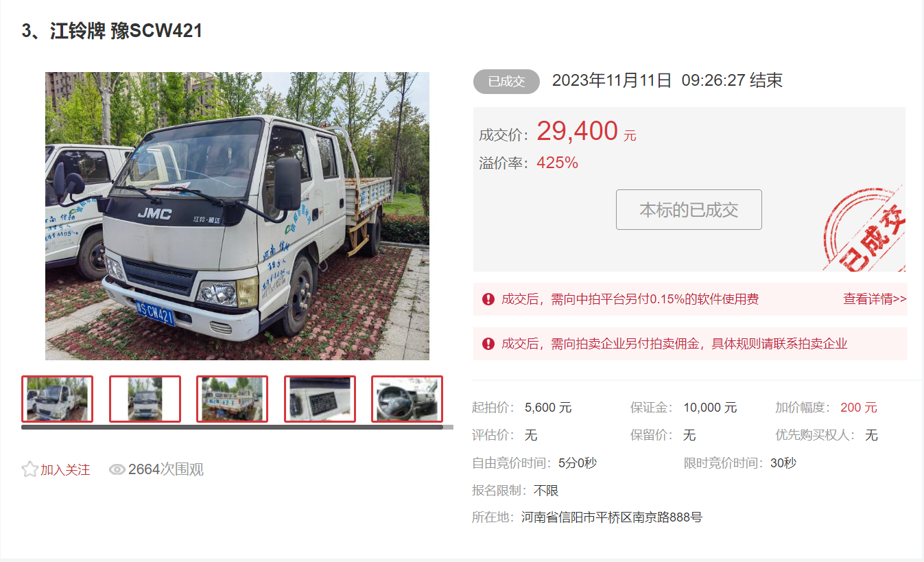Viewport: 924px width, 562px height.
Task: Click the eye icon beside 2664次围观
Action: (117, 469)
